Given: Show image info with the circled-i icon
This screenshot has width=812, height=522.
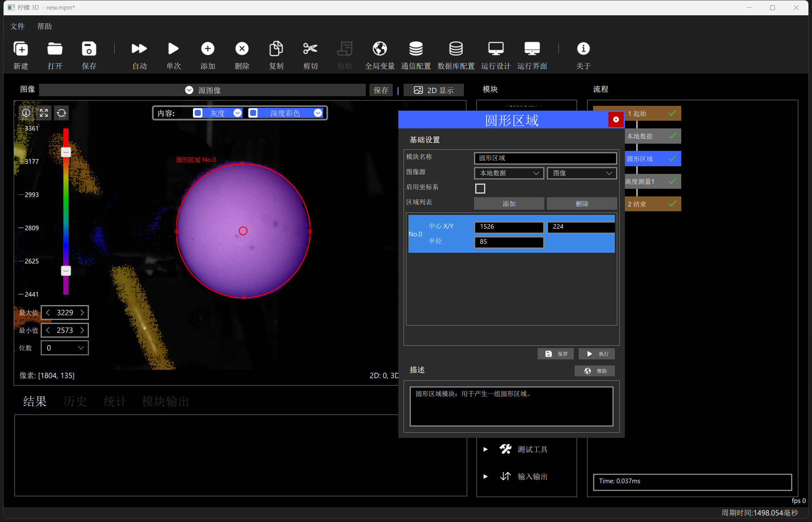Looking at the screenshot, I should click(26, 113).
